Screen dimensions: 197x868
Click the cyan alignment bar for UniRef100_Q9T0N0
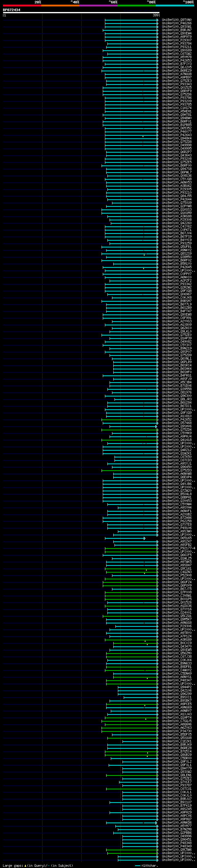(x=132, y=20)
